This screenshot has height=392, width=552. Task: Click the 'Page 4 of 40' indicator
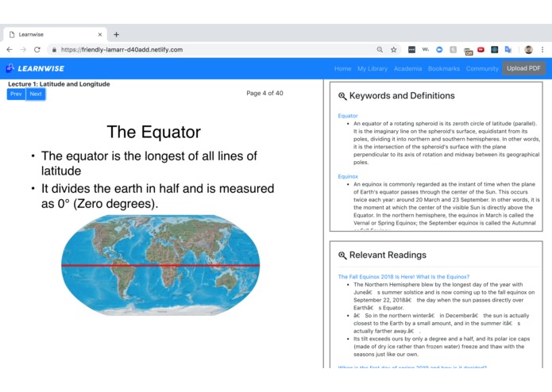[264, 93]
